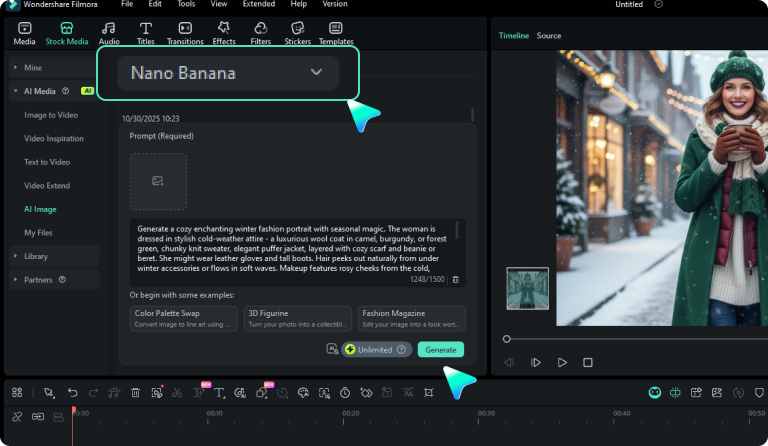Open the Extended menu
Viewport: 768px width, 446px height.
point(259,4)
